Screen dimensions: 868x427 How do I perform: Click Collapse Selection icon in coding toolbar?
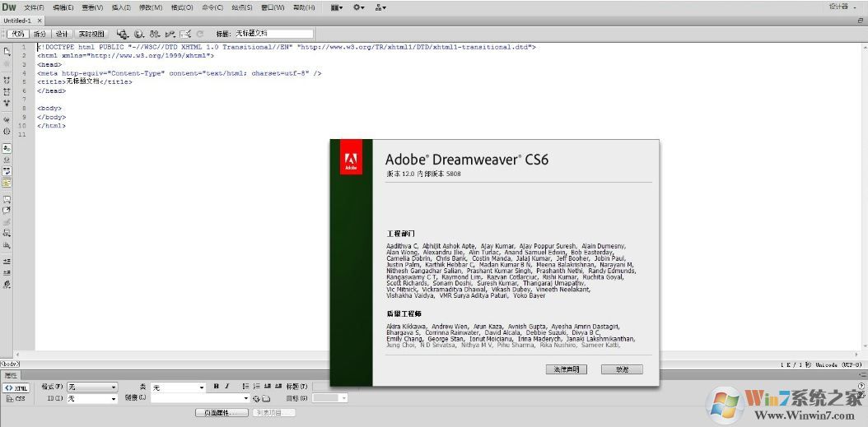(7, 91)
